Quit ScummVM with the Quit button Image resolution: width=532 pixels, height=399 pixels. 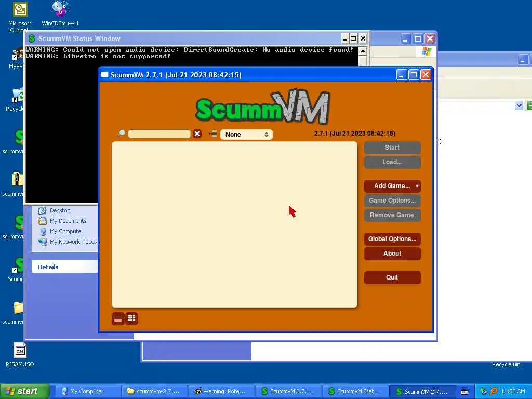pyautogui.click(x=392, y=277)
